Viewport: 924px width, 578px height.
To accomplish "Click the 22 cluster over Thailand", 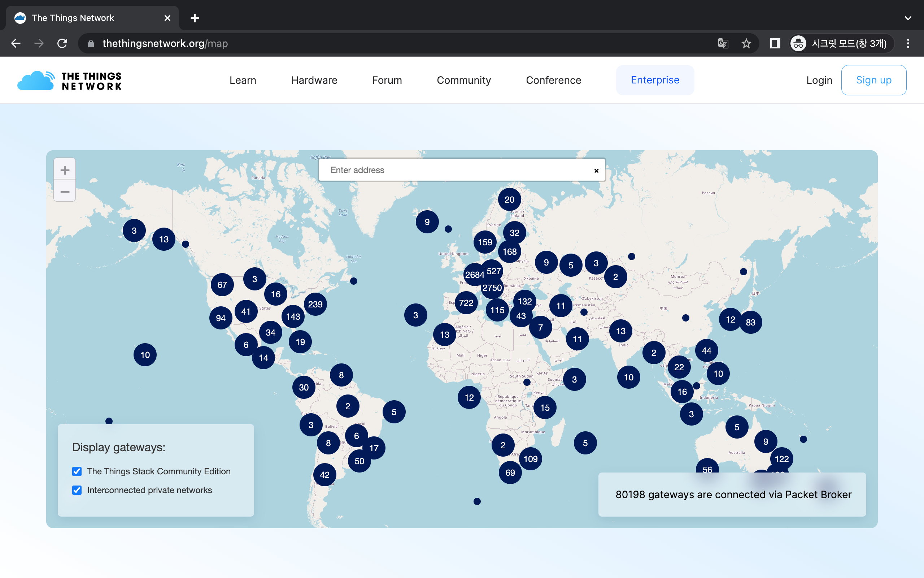I will point(679,367).
